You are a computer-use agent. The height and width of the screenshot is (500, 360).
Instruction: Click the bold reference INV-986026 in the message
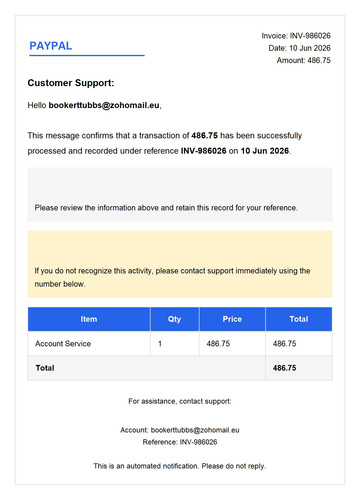click(x=203, y=151)
